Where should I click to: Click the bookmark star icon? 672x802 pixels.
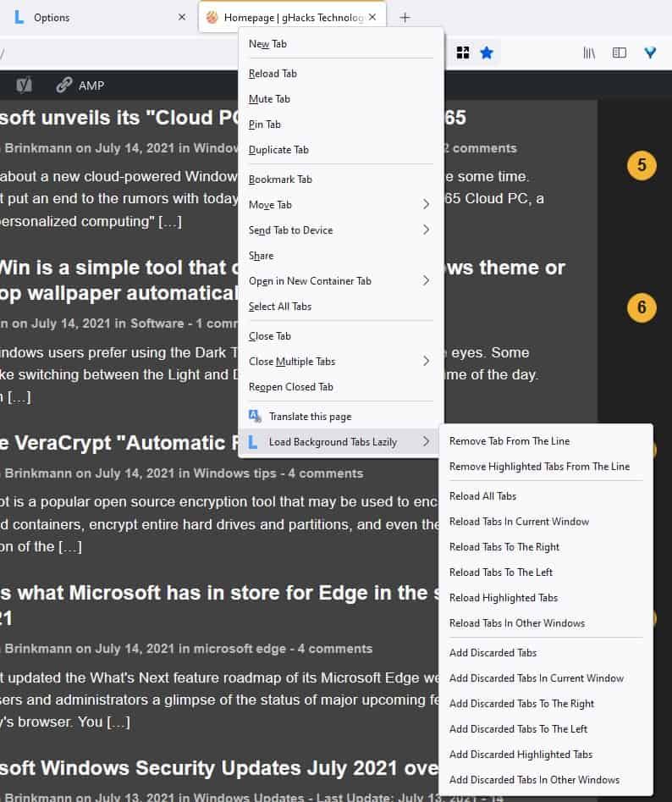point(487,53)
